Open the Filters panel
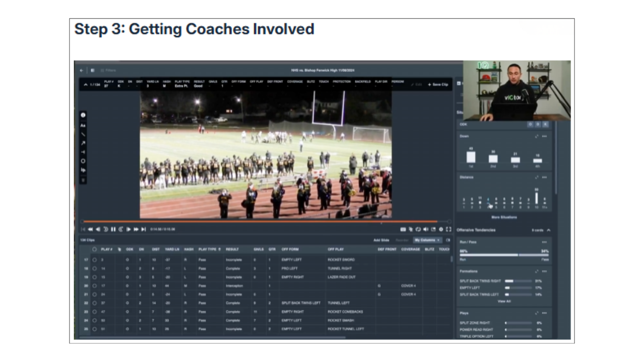 click(110, 70)
